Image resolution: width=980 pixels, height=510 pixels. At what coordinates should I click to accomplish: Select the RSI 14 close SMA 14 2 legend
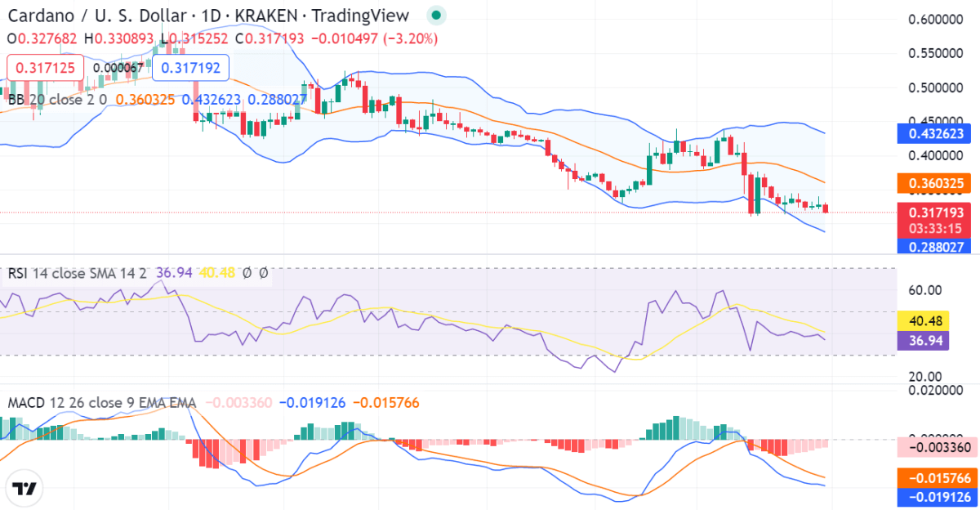click(x=77, y=273)
